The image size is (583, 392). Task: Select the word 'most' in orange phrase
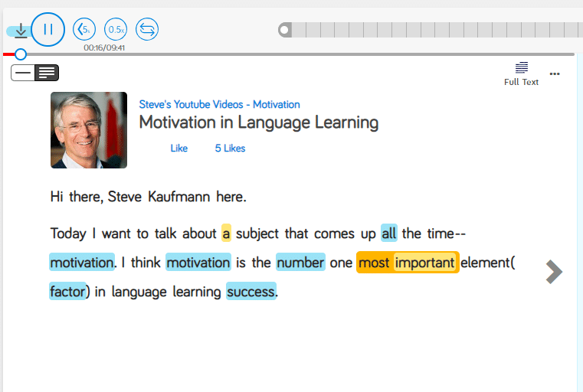[x=374, y=263]
